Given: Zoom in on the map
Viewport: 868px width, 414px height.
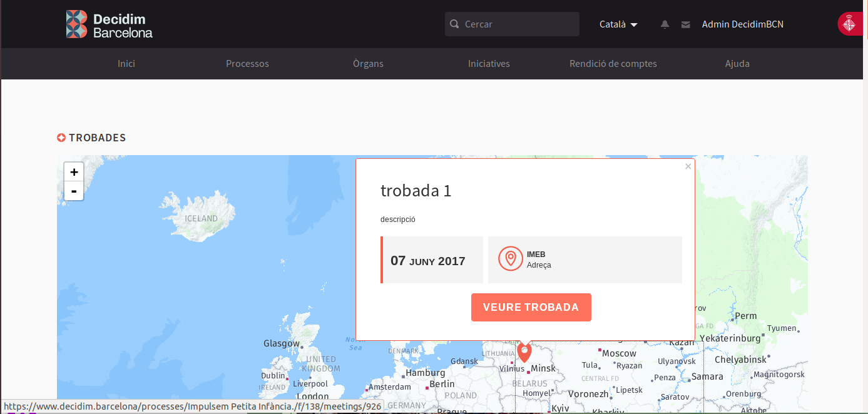Looking at the screenshot, I should (74, 172).
